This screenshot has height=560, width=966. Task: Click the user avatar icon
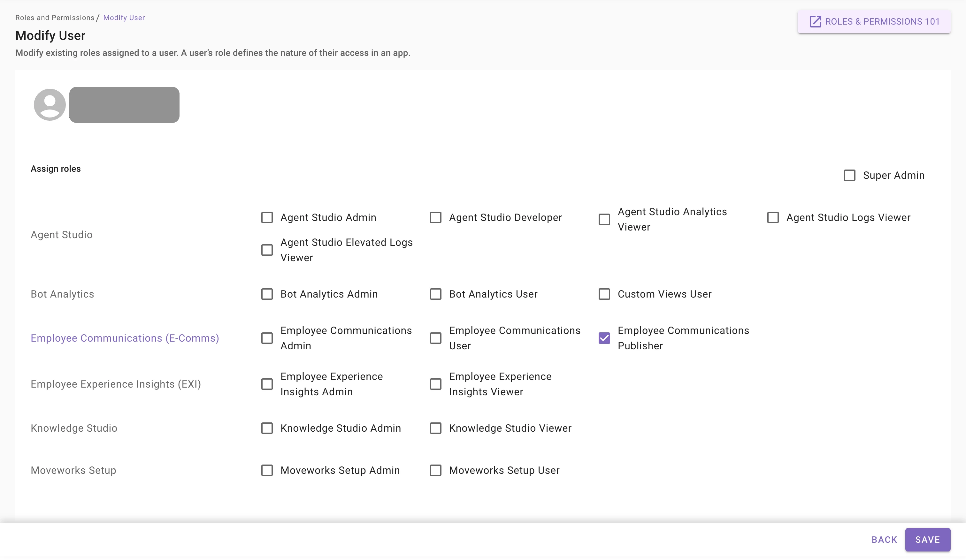[50, 105]
